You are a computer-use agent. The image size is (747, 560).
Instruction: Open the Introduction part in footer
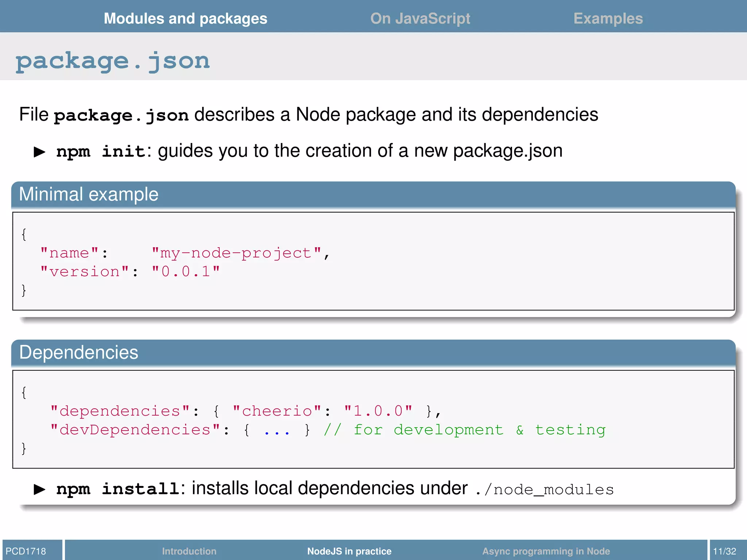(189, 551)
